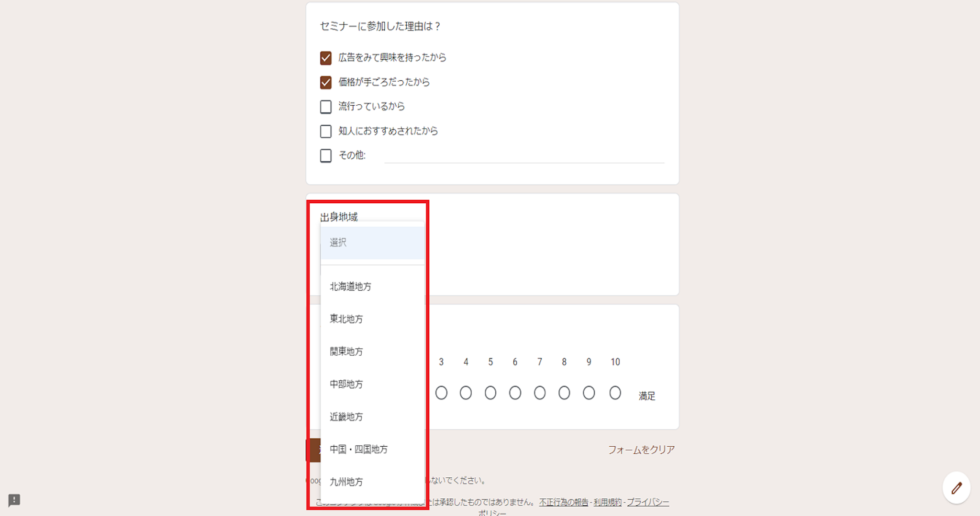This screenshot has height=516, width=980.
Task: Select rating 10 radio button
Action: click(x=615, y=393)
